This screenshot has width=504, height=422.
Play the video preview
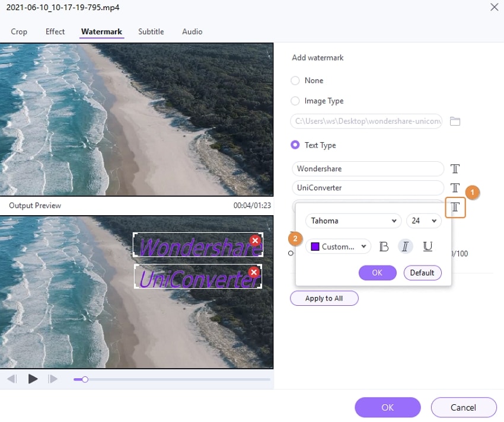pyautogui.click(x=33, y=379)
